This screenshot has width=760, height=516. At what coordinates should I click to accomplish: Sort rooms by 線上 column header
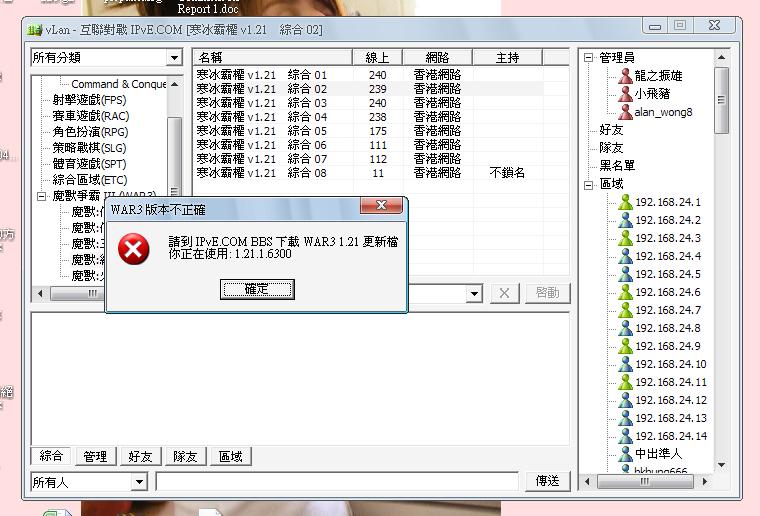click(x=378, y=58)
